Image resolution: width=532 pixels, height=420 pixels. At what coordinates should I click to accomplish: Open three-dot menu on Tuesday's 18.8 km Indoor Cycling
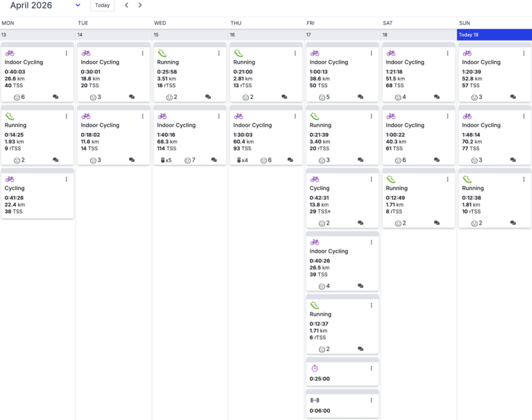[x=142, y=53]
